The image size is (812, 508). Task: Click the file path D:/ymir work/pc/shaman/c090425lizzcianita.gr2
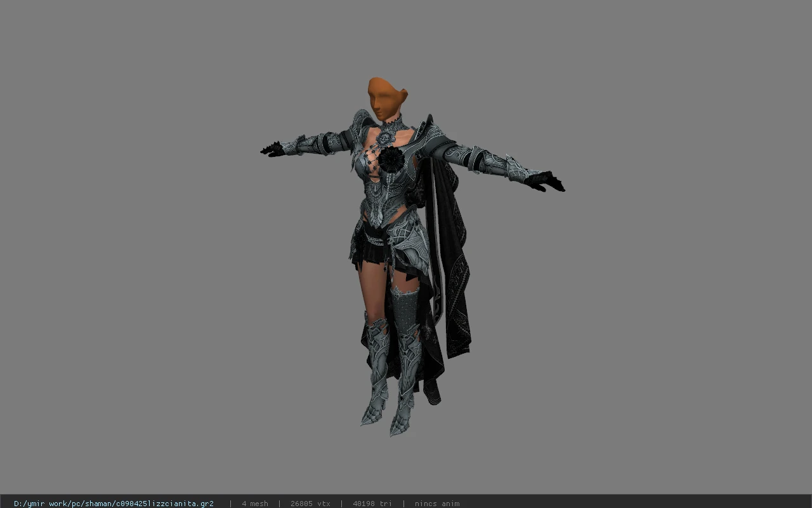point(114,504)
